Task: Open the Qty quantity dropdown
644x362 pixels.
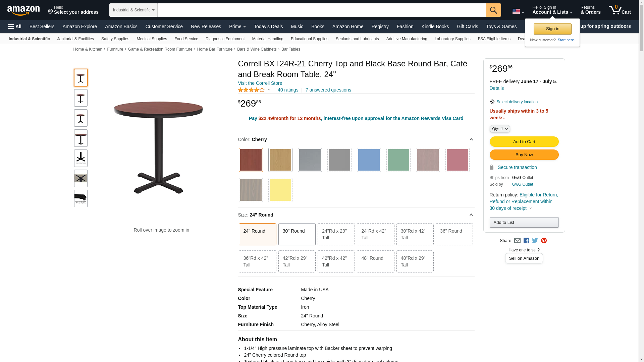Action: pyautogui.click(x=500, y=129)
